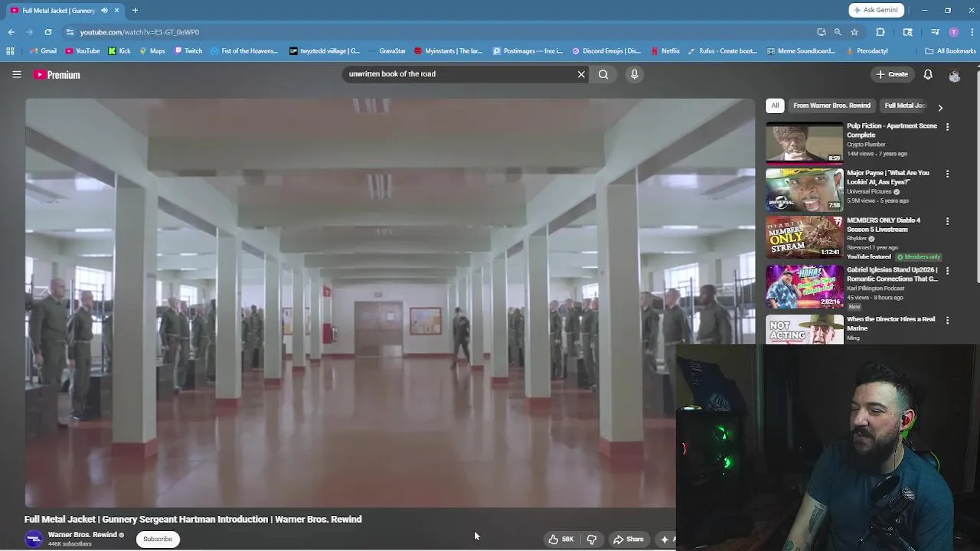Viewport: 980px width, 551px height.
Task: Open Major Payne video thumbnail
Action: [x=804, y=190]
